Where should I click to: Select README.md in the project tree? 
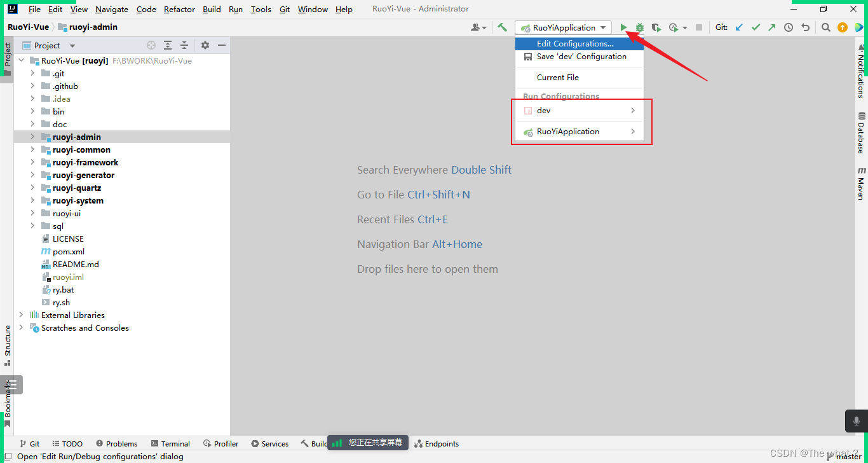click(76, 264)
